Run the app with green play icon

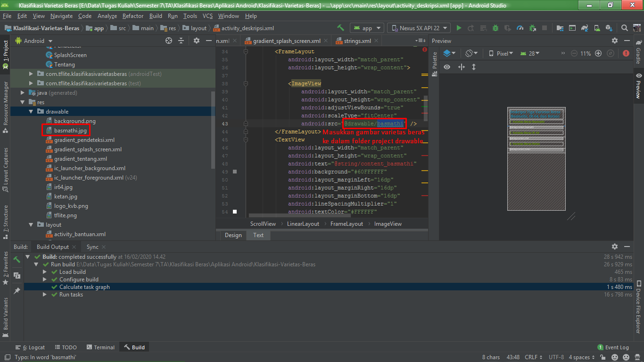tap(459, 28)
